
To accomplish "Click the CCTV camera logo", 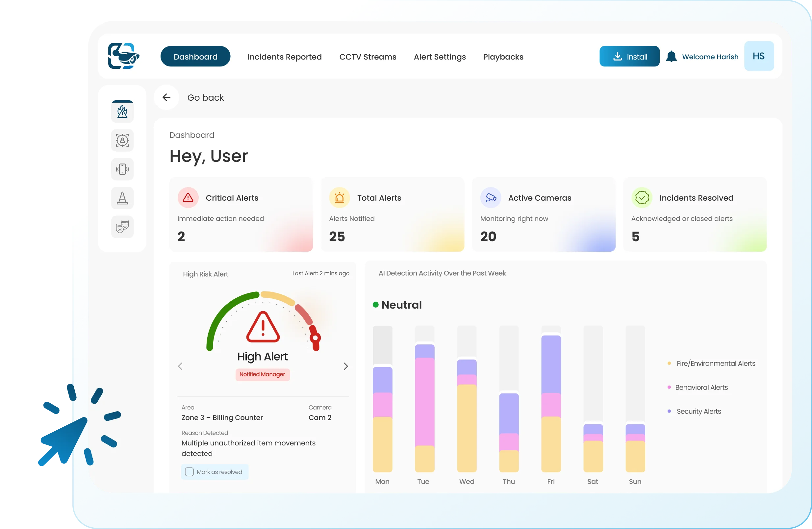I will 123,56.
